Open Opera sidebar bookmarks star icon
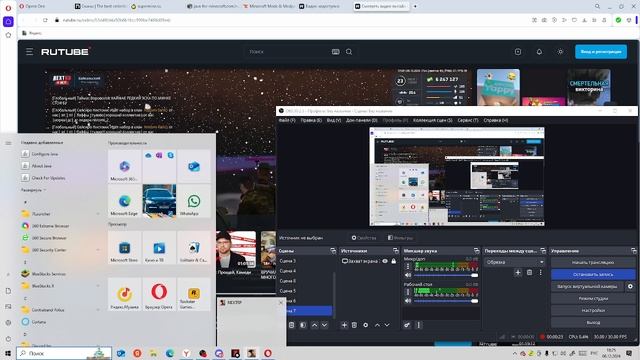This screenshot has width=640, height=360. tap(8, 35)
